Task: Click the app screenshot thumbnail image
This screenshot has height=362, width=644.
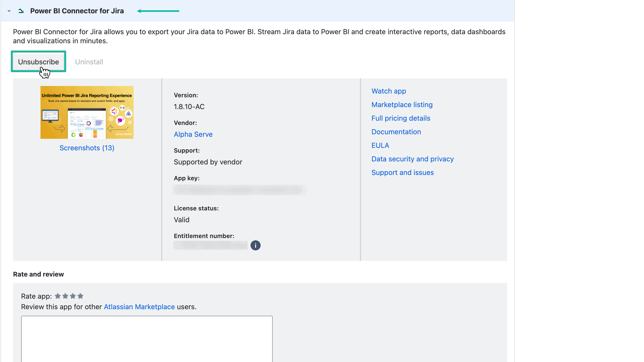Action: point(87,112)
